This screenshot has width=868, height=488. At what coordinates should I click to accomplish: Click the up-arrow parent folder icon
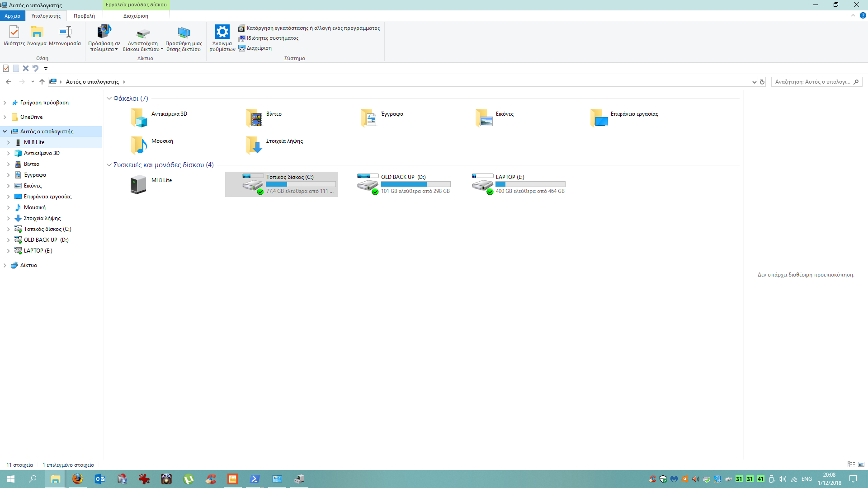(x=42, y=82)
